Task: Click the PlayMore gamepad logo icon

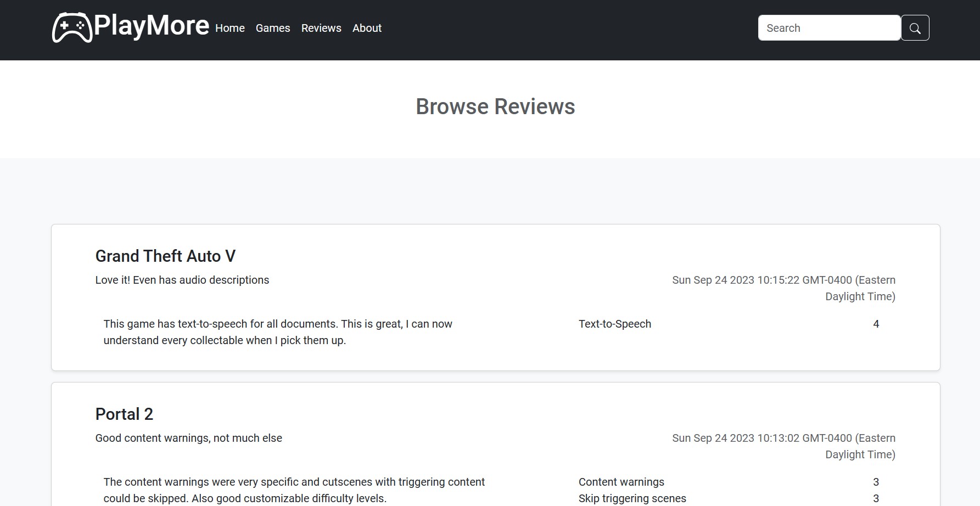Action: coord(72,27)
